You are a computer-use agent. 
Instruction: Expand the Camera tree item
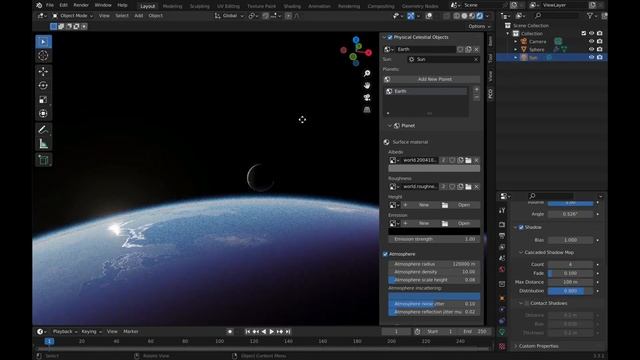pos(516,42)
